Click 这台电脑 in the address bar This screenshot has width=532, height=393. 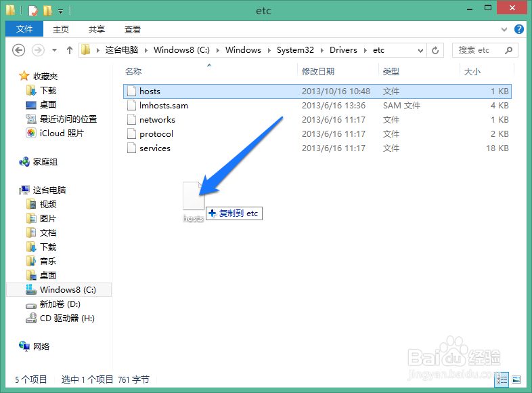click(121, 50)
